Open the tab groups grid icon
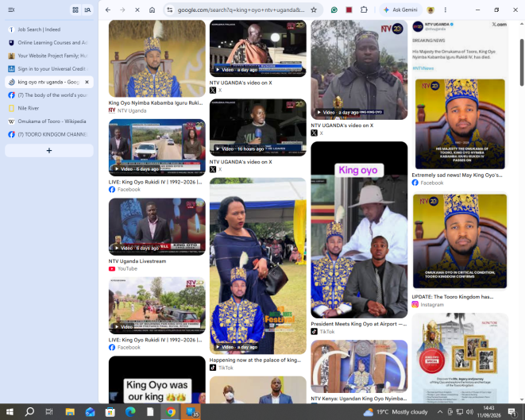 point(75,10)
